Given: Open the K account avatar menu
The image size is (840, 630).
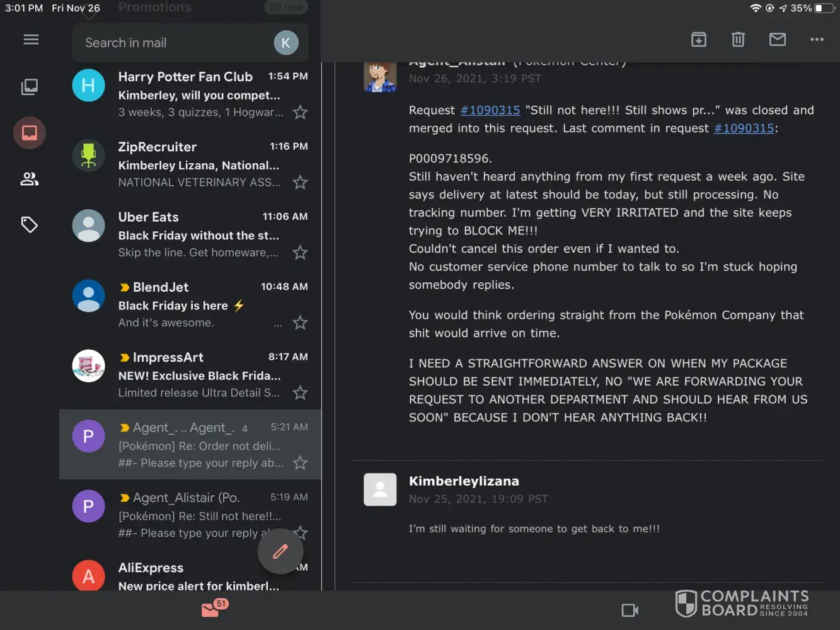Looking at the screenshot, I should (x=285, y=43).
